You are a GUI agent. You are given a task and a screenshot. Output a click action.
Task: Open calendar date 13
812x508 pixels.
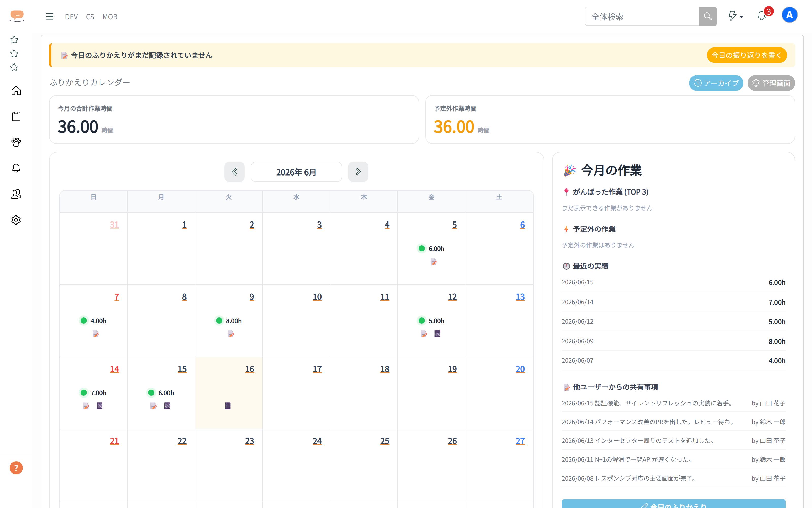point(520,297)
